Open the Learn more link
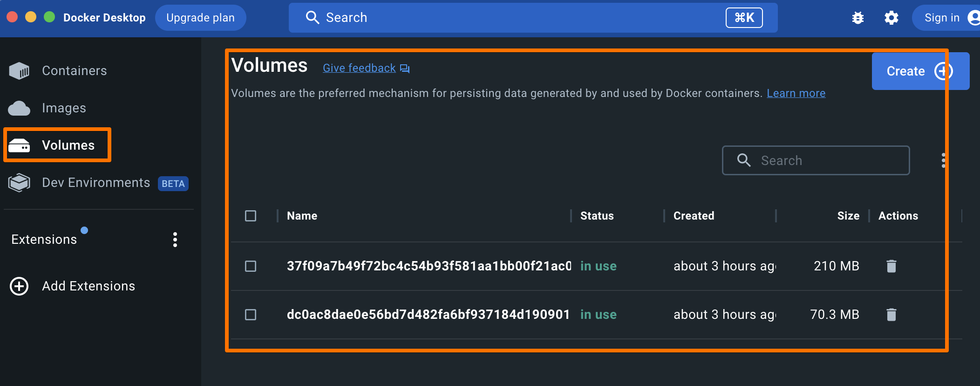The height and width of the screenshot is (386, 980). pos(796,93)
